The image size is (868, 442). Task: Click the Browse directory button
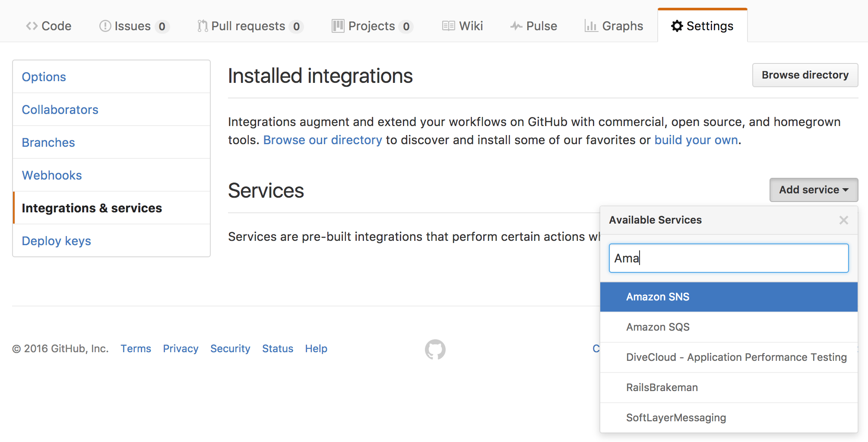click(805, 75)
